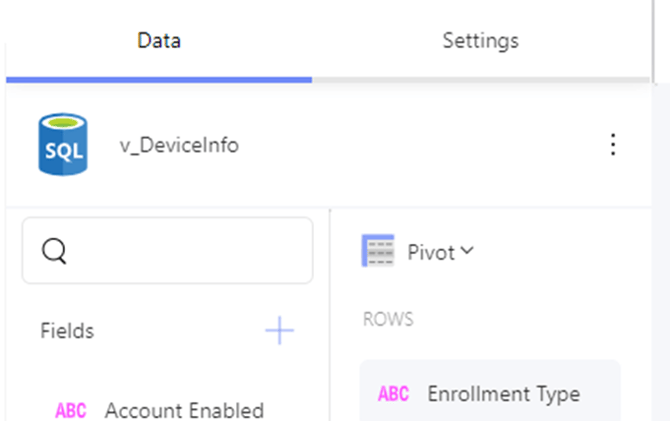This screenshot has height=421, width=670.
Task: Add a new field with plus icon
Action: [x=279, y=330]
